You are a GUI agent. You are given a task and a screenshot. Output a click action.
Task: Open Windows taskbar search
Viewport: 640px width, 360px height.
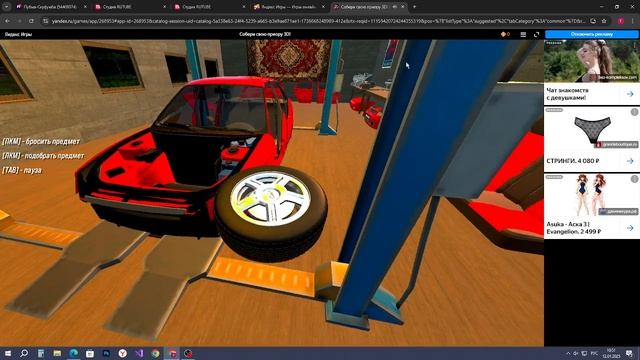coord(24,353)
